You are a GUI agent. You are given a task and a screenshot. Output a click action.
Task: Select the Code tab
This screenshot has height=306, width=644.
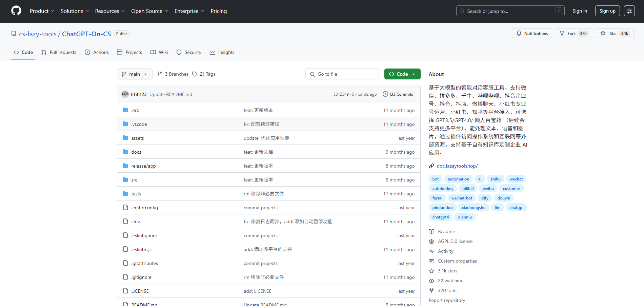click(x=23, y=52)
